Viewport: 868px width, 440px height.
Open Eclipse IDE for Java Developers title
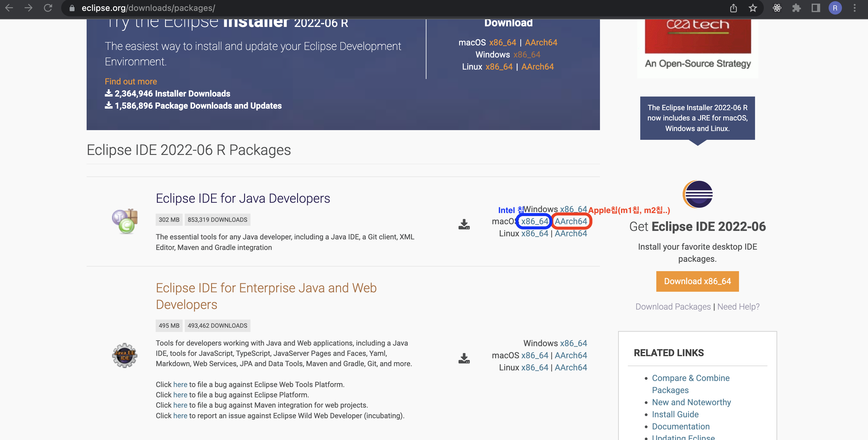243,198
